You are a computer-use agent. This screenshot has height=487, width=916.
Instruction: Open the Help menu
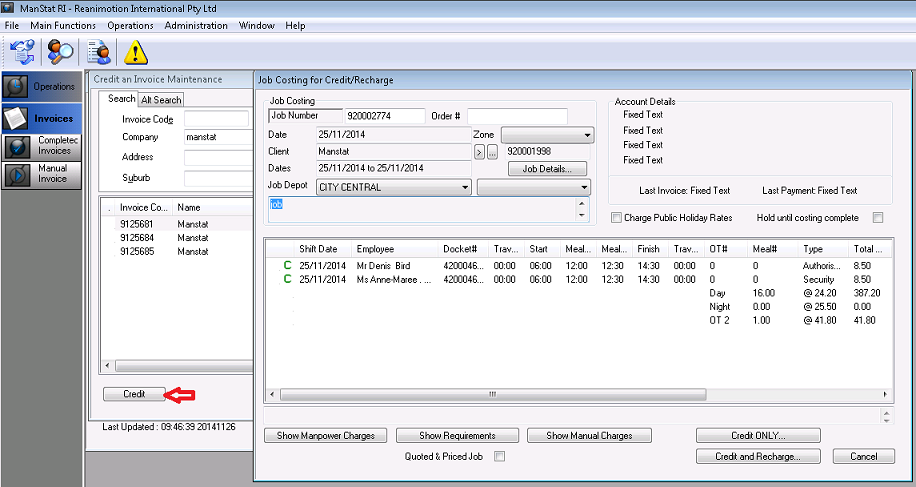coord(295,26)
